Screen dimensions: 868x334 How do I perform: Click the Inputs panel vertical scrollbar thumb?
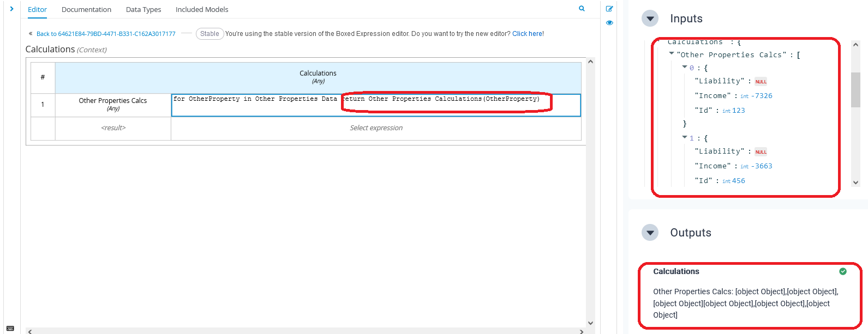pos(855,90)
